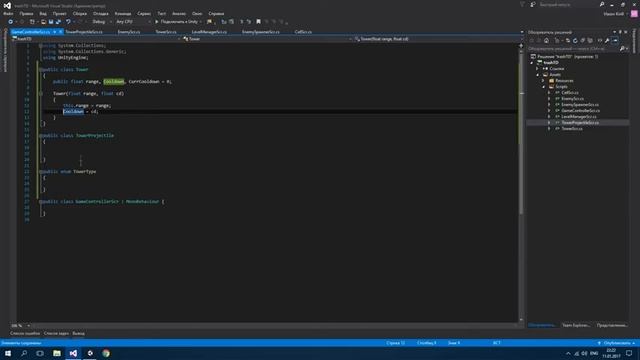Close the GameControllerScr.cs tab
The image size is (640, 360).
[60, 32]
